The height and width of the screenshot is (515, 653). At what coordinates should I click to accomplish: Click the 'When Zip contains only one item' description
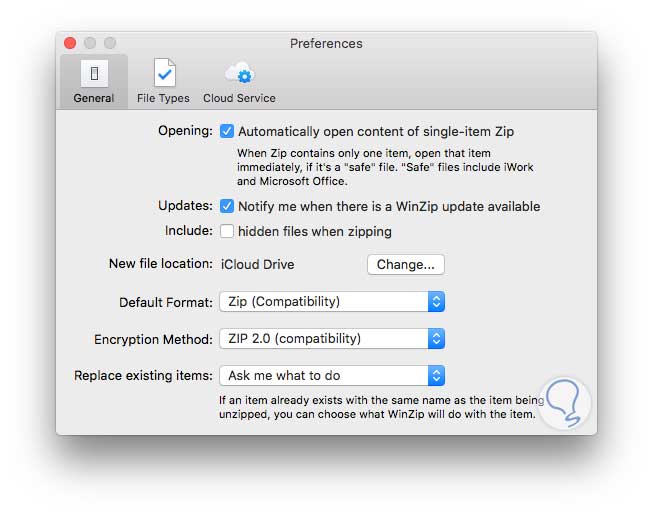click(x=385, y=167)
